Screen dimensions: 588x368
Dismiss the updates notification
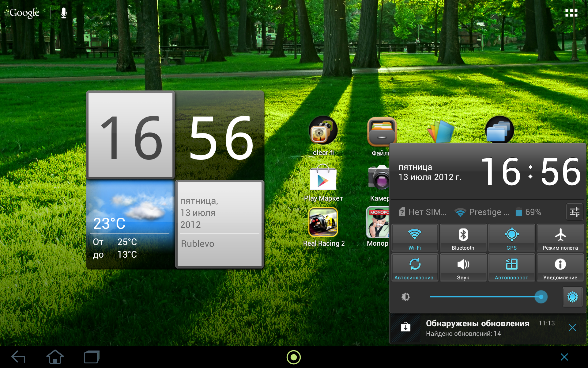coord(572,328)
